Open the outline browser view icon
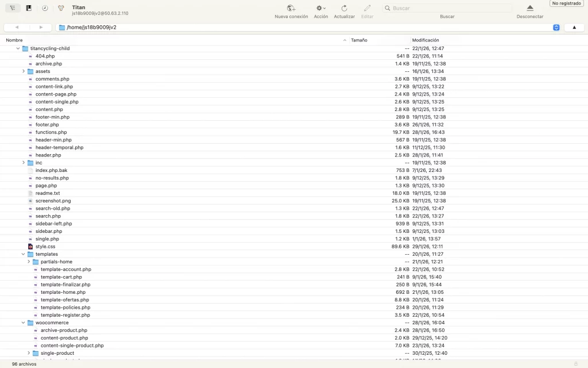Image resolution: width=588 pixels, height=368 pixels. 11,7
